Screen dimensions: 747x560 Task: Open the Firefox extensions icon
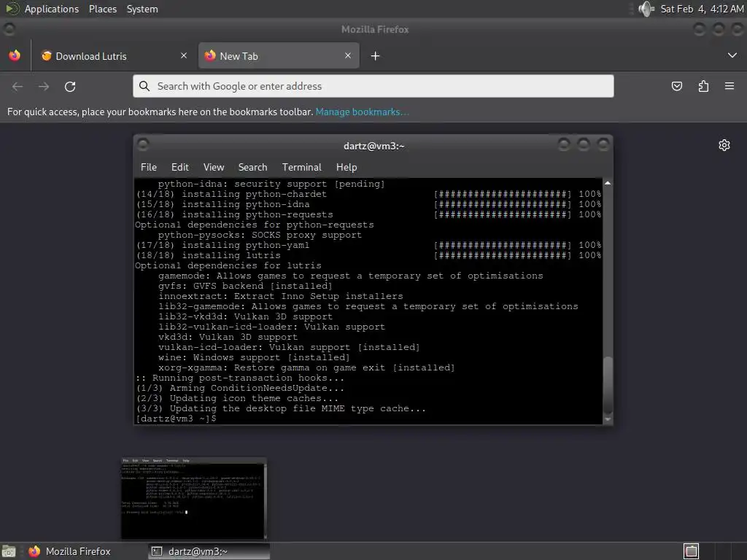tap(703, 86)
